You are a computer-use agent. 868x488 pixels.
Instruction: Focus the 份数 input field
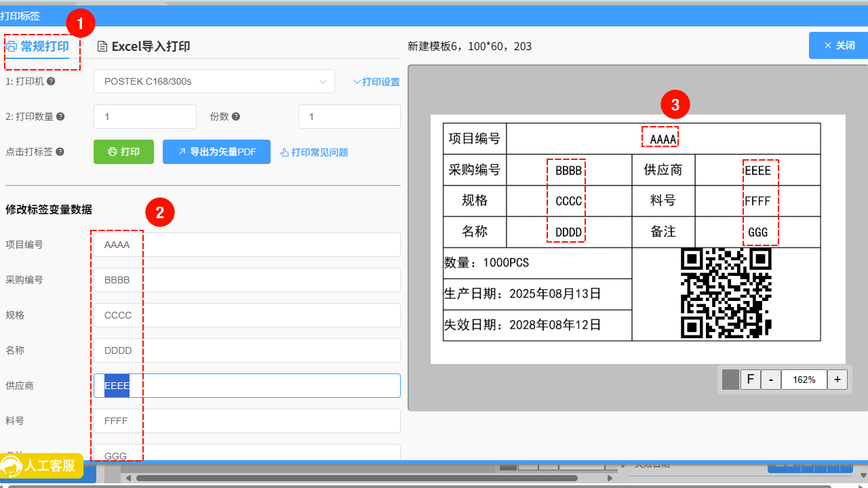349,117
